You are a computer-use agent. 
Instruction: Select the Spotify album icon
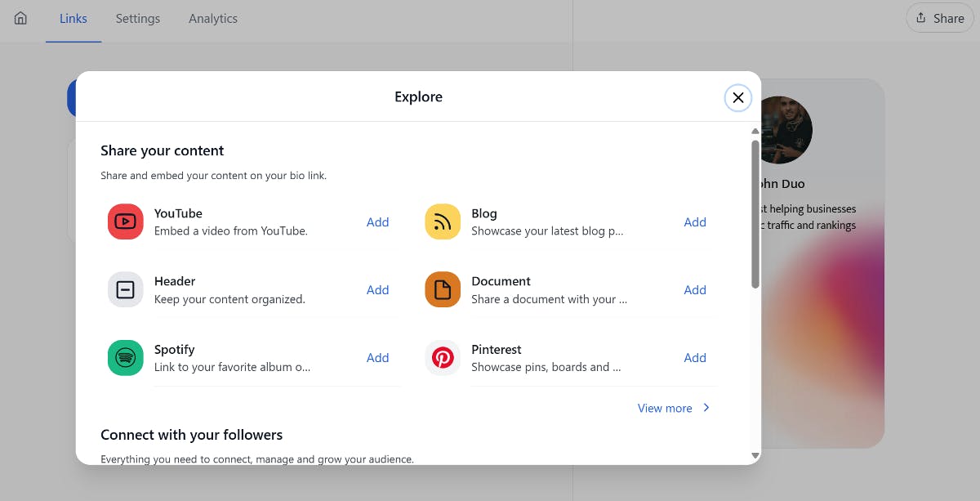[125, 357]
